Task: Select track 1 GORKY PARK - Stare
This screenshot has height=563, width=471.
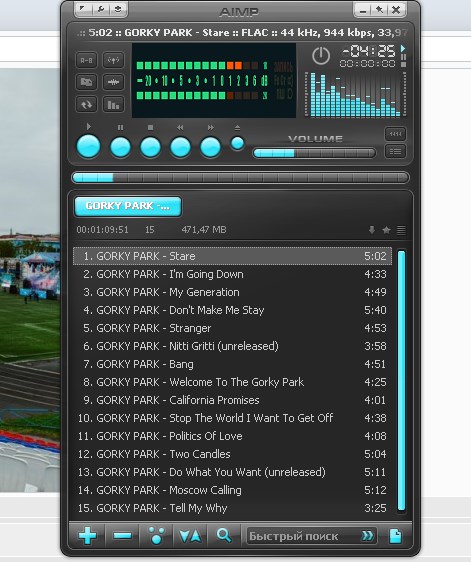Action: point(232,256)
